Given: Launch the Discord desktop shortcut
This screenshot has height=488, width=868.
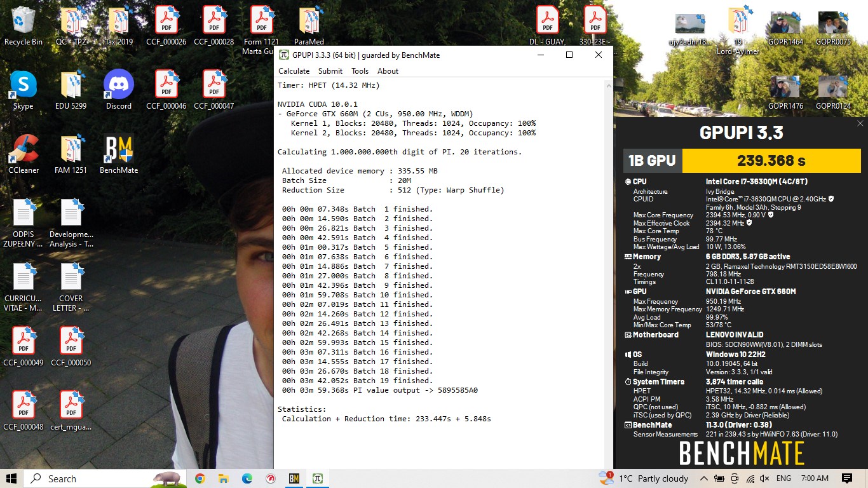Looking at the screenshot, I should (x=119, y=90).
